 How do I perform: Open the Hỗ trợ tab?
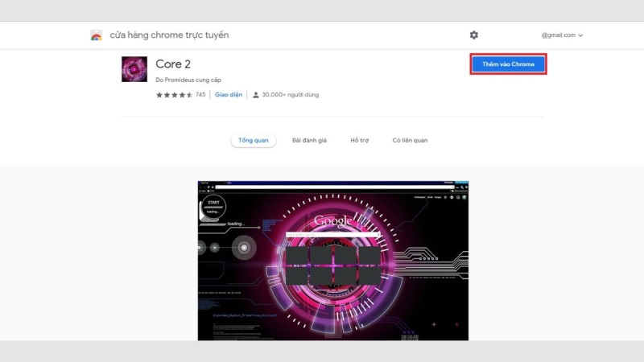pyautogui.click(x=359, y=140)
